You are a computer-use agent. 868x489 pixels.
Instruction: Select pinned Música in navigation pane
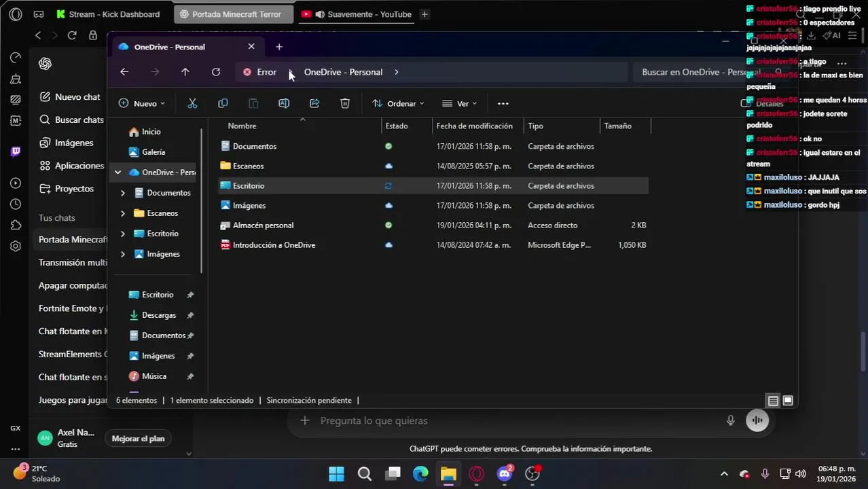[x=155, y=376]
